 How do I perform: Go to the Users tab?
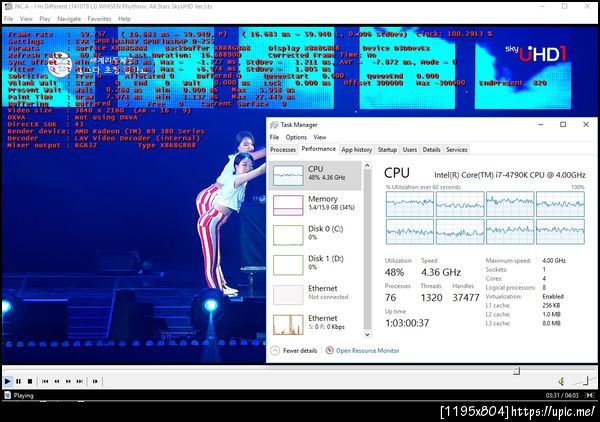[x=409, y=150]
